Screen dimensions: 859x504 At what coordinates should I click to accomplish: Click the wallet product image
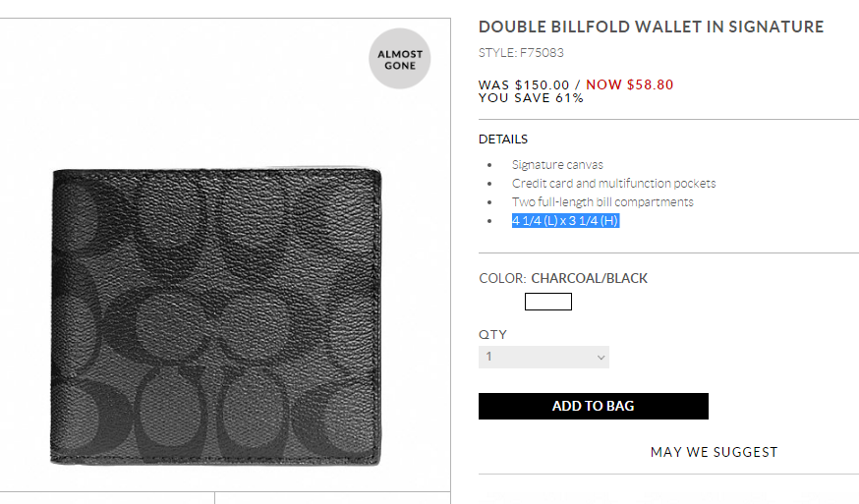pyautogui.click(x=216, y=314)
